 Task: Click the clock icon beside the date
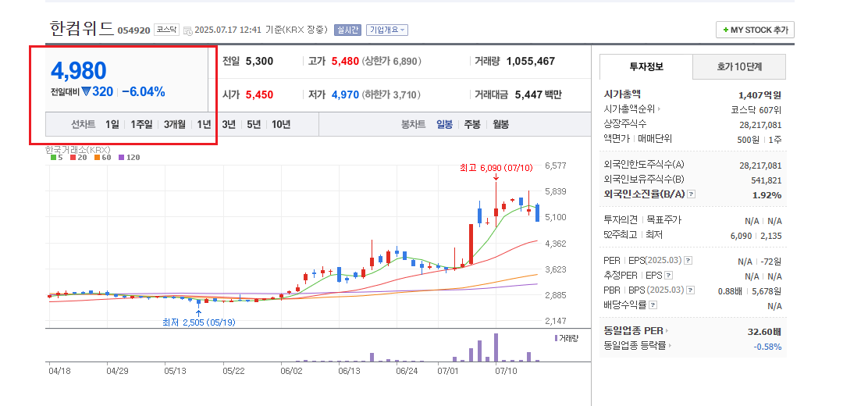point(187,30)
